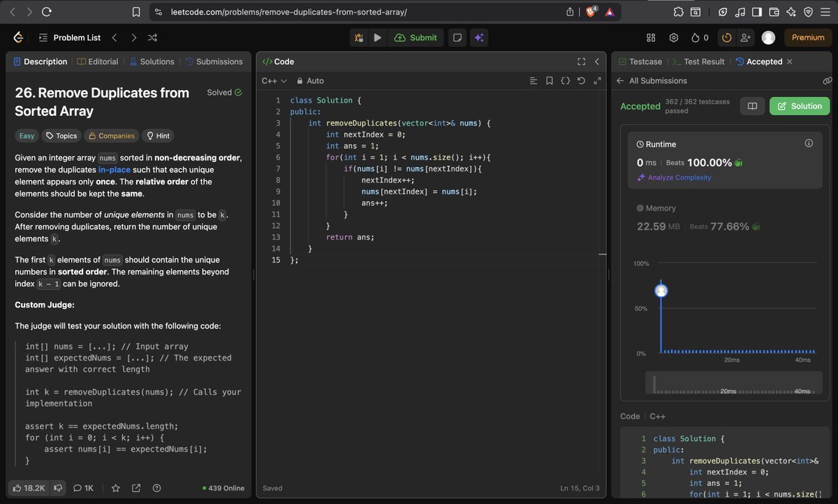
Task: Open the Runtime info icon
Action: click(x=809, y=143)
